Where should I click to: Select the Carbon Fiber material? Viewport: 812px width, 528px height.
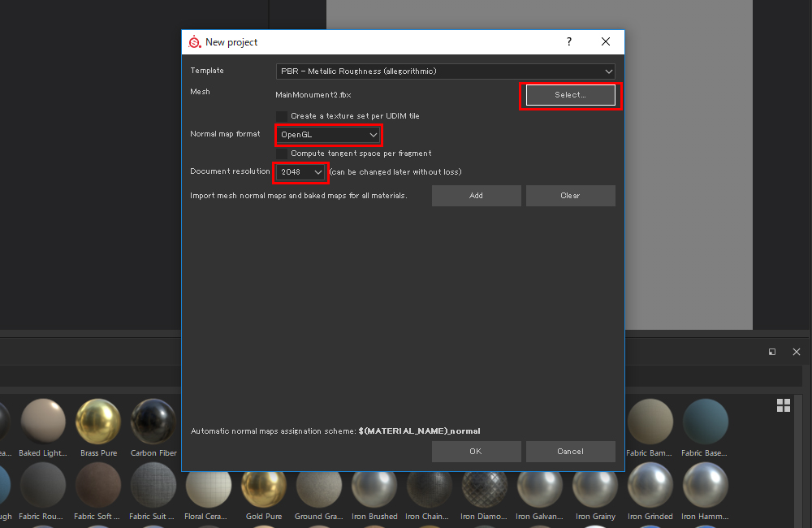tap(153, 421)
